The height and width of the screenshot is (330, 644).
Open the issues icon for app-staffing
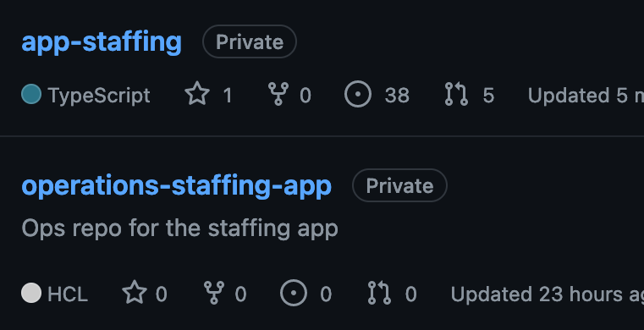(x=358, y=94)
